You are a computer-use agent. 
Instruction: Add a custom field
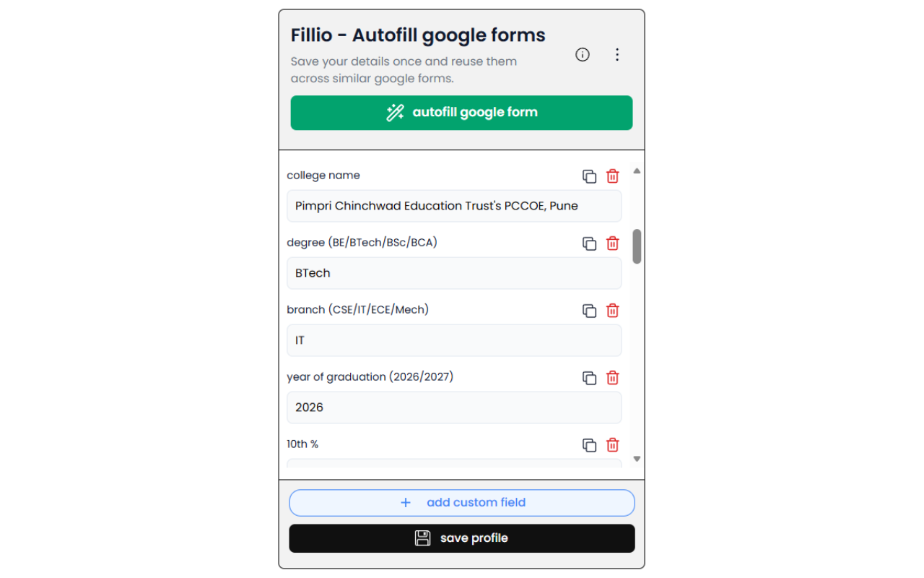click(462, 503)
